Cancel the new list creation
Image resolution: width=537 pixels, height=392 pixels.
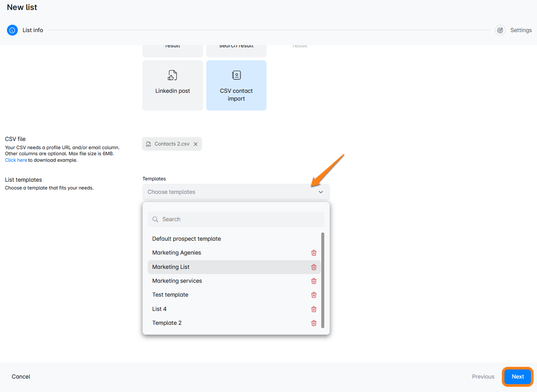point(21,377)
